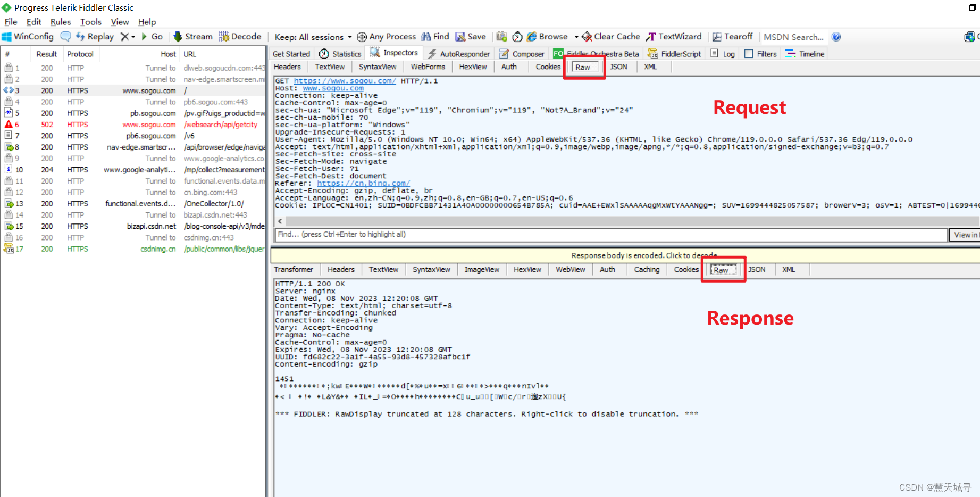The width and height of the screenshot is (980, 497).
Task: Launch Browse with the IE icon
Action: pyautogui.click(x=547, y=37)
